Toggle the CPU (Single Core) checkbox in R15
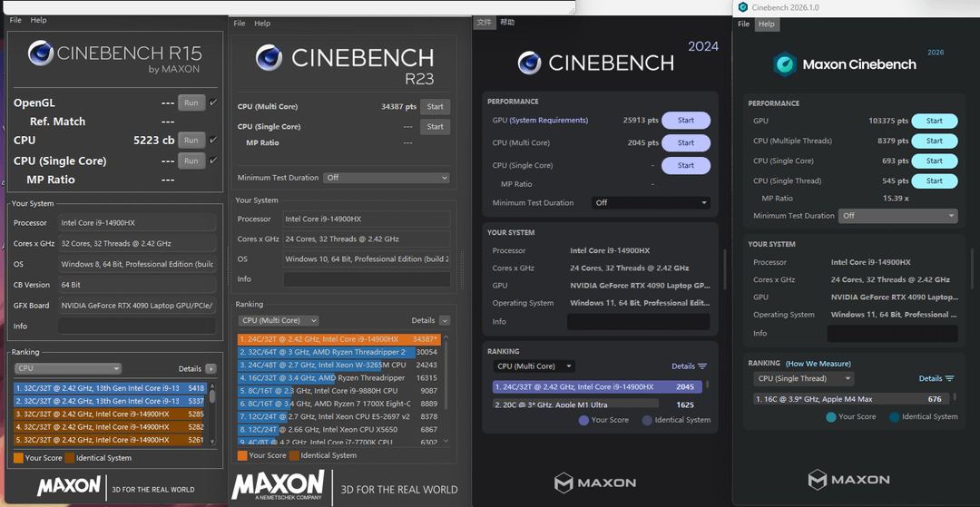Image resolution: width=980 pixels, height=507 pixels. 213,161
